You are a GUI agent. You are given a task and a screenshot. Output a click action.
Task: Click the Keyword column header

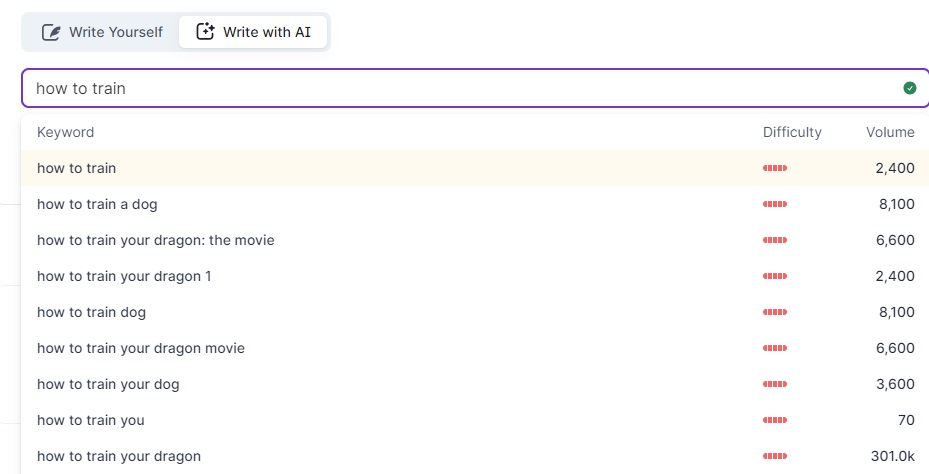point(65,132)
